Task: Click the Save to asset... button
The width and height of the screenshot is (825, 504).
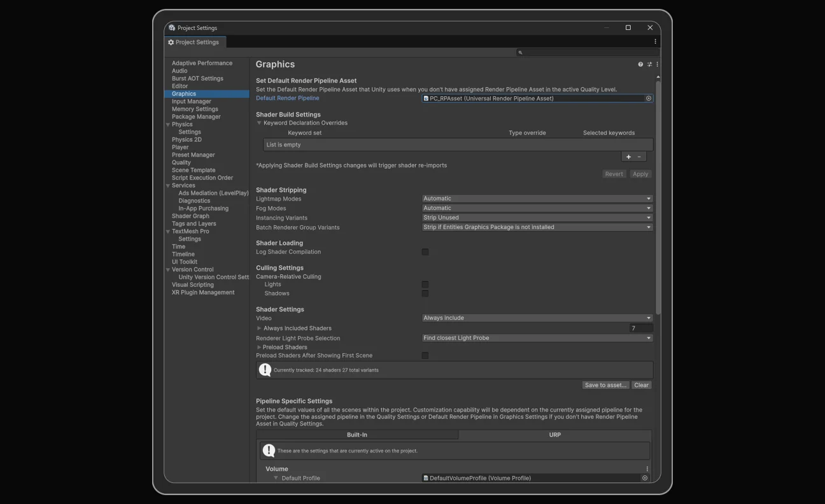Action: click(x=605, y=385)
